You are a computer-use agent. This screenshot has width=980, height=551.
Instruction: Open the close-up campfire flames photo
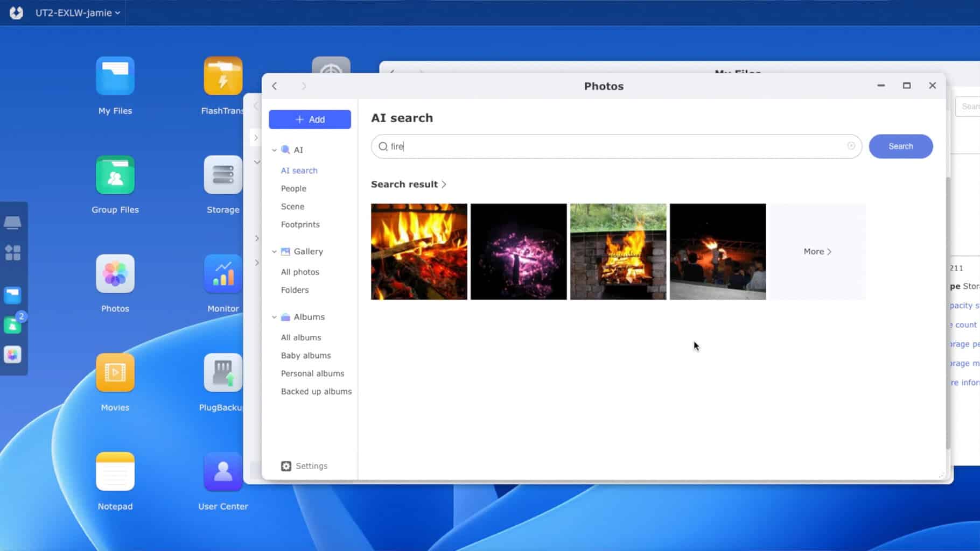click(419, 251)
